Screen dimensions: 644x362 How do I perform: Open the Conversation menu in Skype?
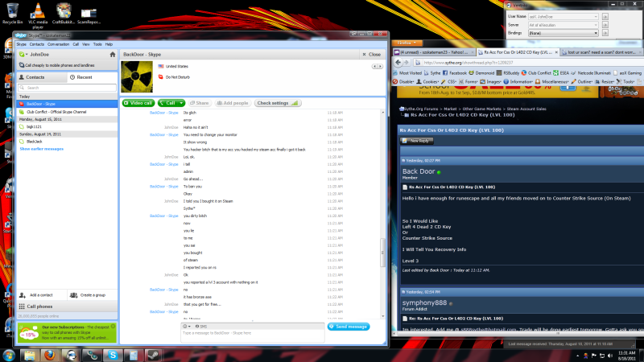coord(58,44)
